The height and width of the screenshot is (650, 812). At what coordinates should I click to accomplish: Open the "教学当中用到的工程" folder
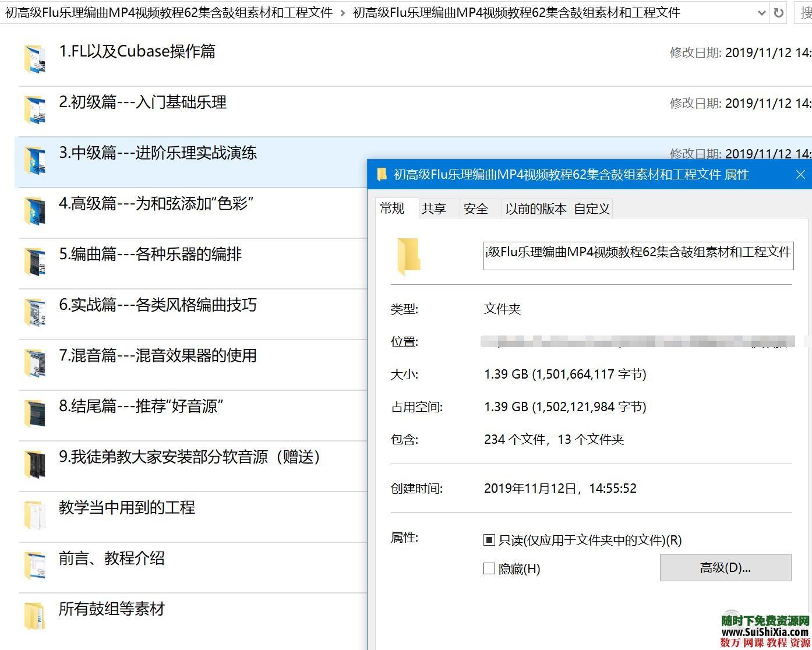tap(127, 508)
